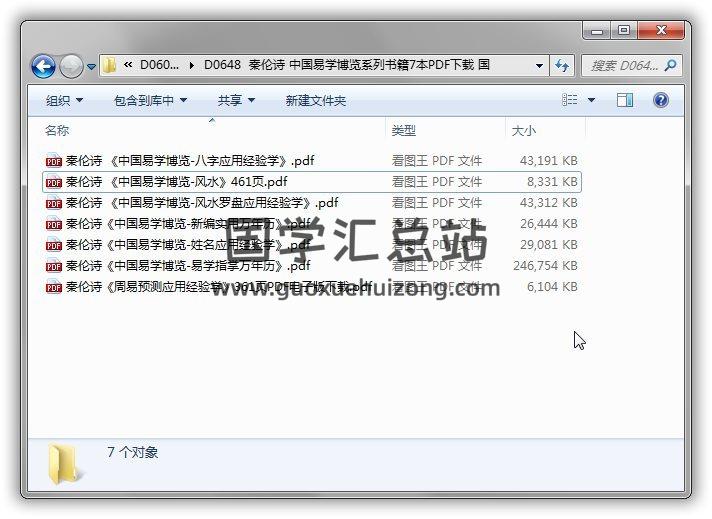Click the 29,081 KB size cell

click(x=549, y=245)
